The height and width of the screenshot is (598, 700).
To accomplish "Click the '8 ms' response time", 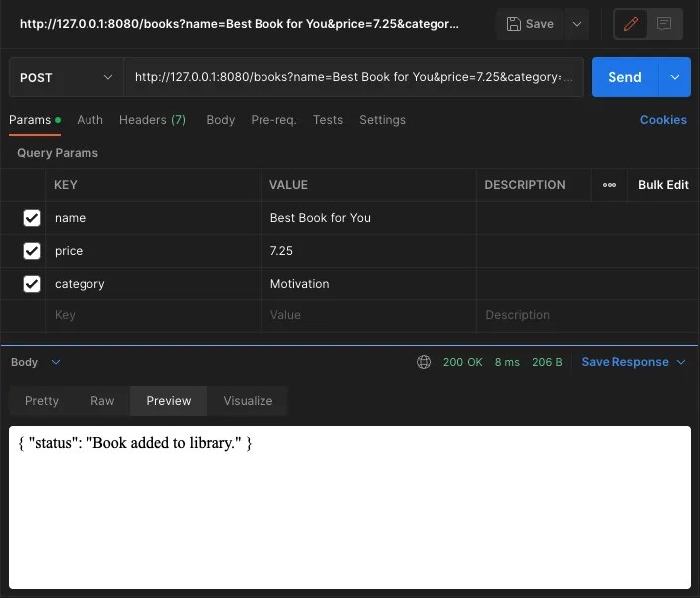I will click(507, 362).
